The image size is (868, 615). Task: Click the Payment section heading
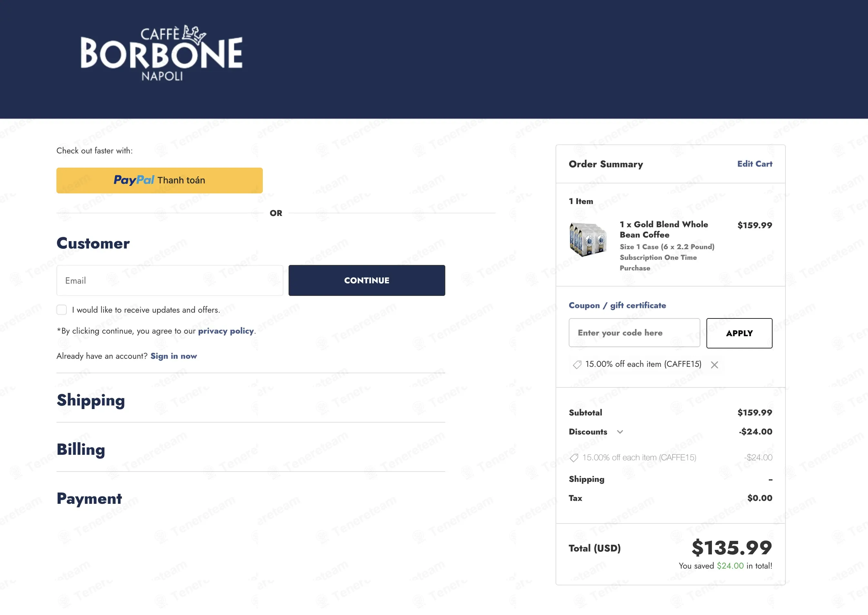[x=89, y=498]
